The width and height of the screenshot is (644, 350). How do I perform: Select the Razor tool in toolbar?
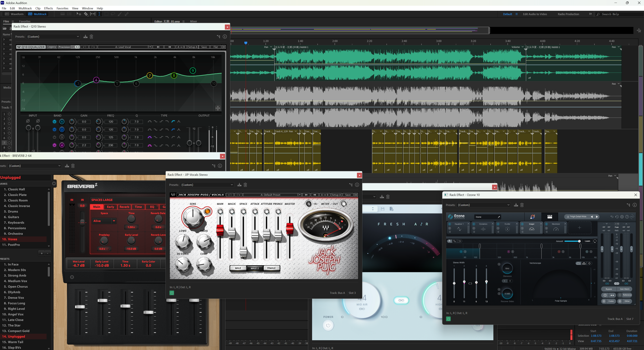86,14
